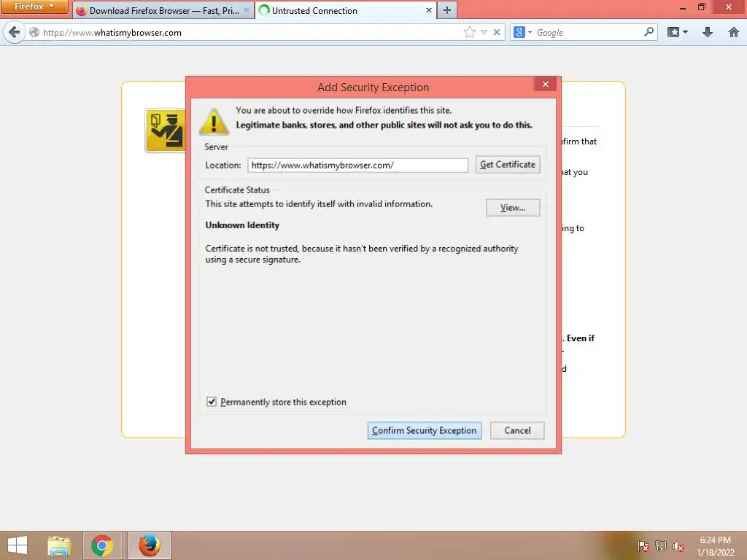
Task: Open the taskbar clock and date
Action: (716, 546)
